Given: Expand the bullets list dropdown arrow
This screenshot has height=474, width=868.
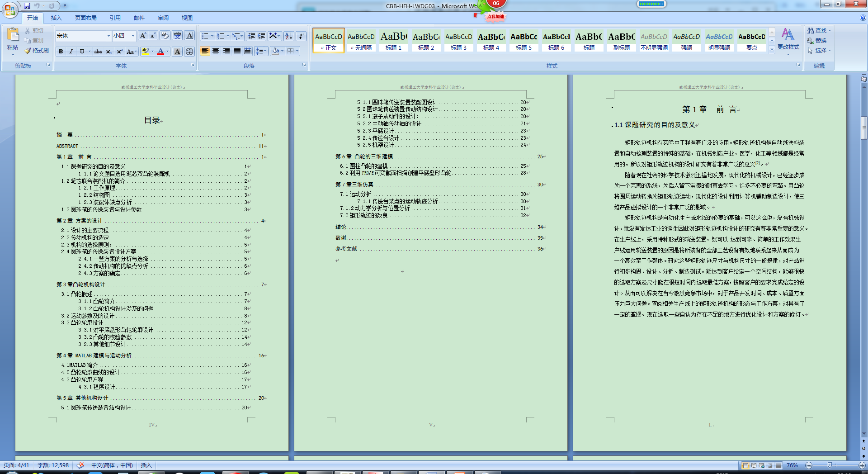Looking at the screenshot, I should (x=212, y=36).
